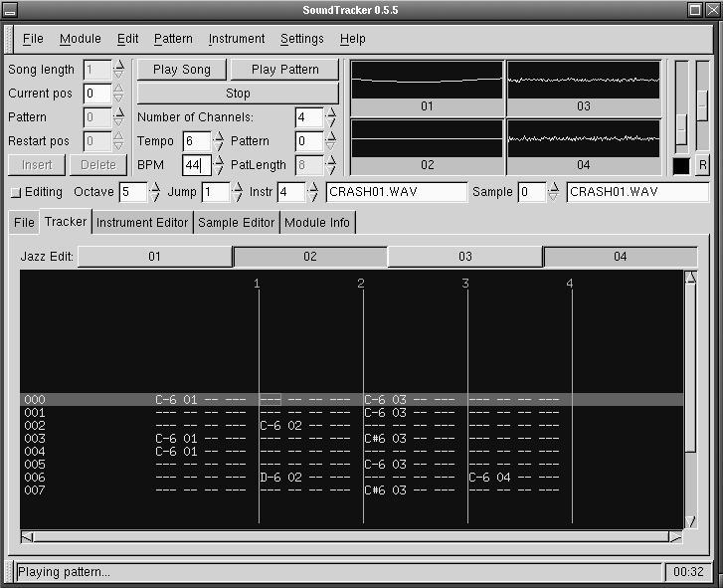Click channel 03 oscilloscope display
723x588 pixels.
point(584,80)
